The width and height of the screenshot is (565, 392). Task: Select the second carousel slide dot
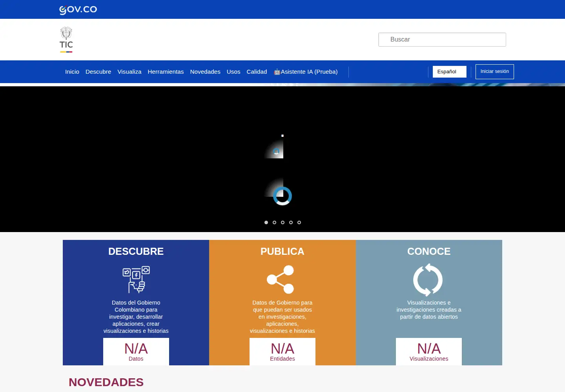(x=274, y=222)
